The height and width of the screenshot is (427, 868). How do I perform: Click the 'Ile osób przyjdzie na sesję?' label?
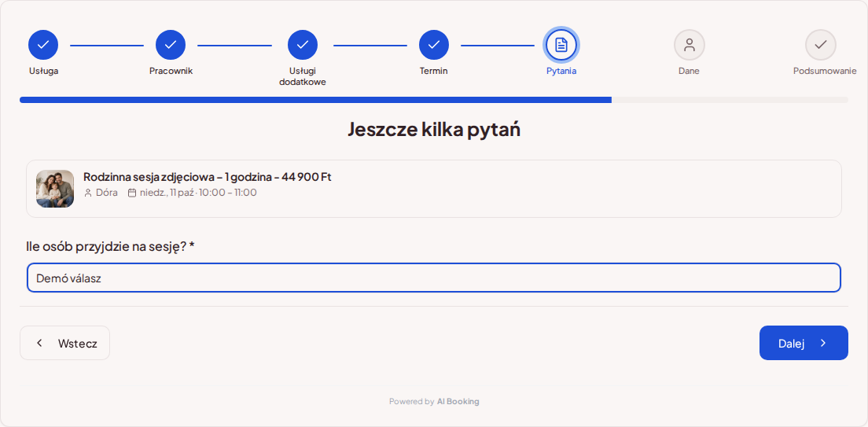pyautogui.click(x=110, y=247)
